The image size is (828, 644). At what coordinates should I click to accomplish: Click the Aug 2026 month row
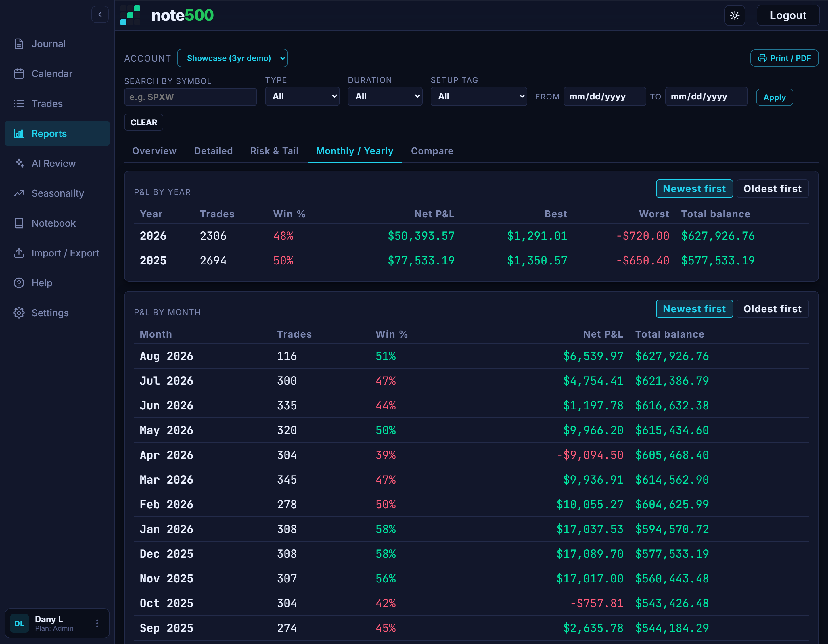tap(471, 356)
